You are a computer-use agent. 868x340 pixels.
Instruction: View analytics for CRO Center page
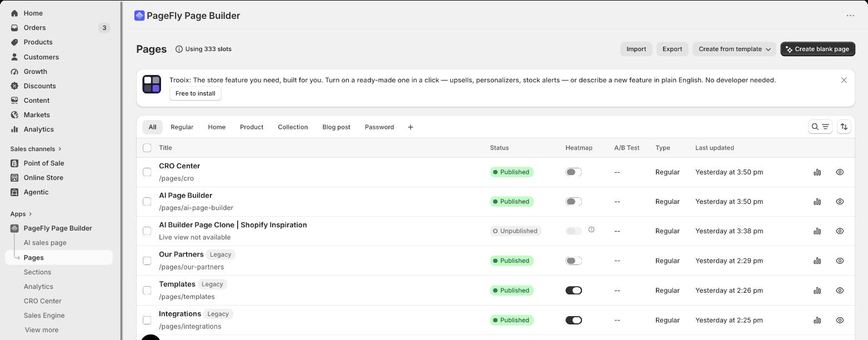(817, 172)
